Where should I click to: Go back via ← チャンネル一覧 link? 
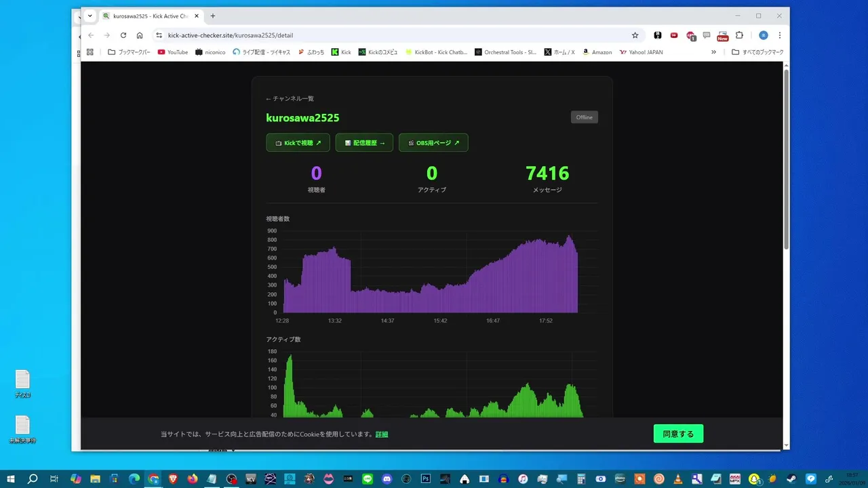290,98
